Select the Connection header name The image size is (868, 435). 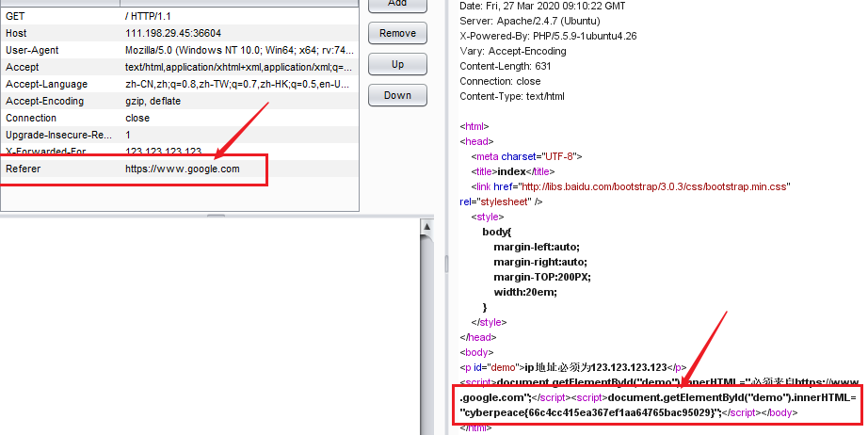point(31,118)
